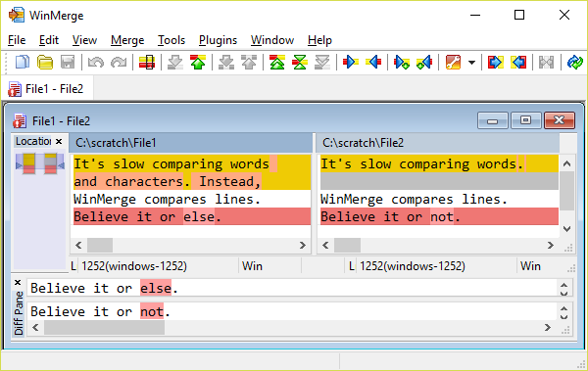
Task: Copy all differences to the left
Action: (x=517, y=62)
